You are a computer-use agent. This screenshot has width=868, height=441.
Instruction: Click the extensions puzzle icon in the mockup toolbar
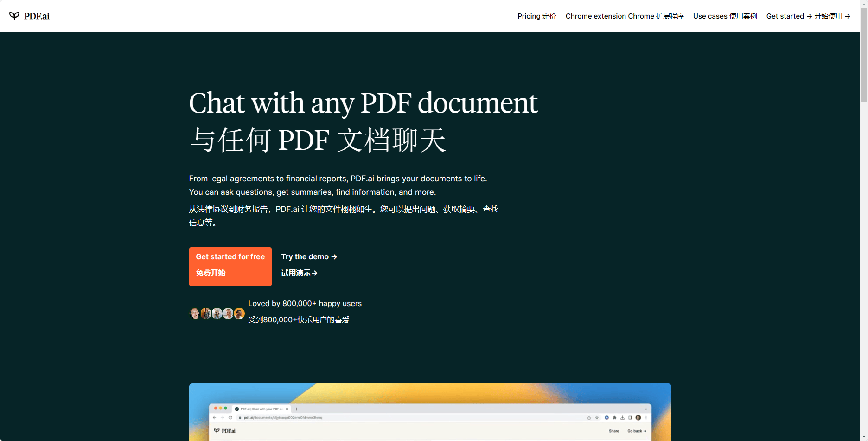[615, 418]
